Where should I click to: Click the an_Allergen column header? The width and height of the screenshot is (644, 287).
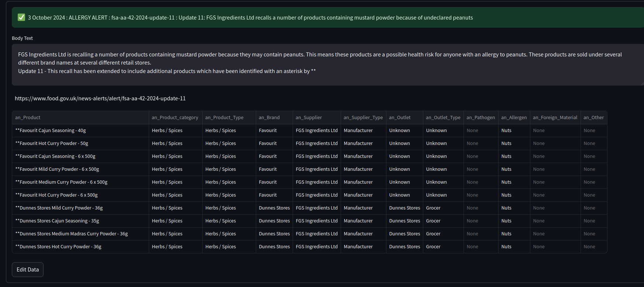(x=514, y=118)
